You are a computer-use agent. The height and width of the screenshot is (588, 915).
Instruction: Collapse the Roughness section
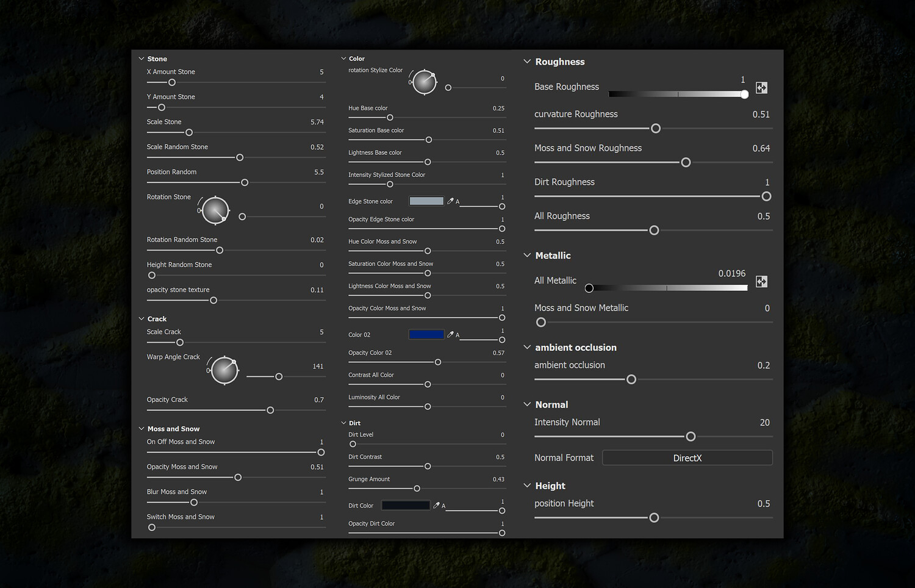527,62
